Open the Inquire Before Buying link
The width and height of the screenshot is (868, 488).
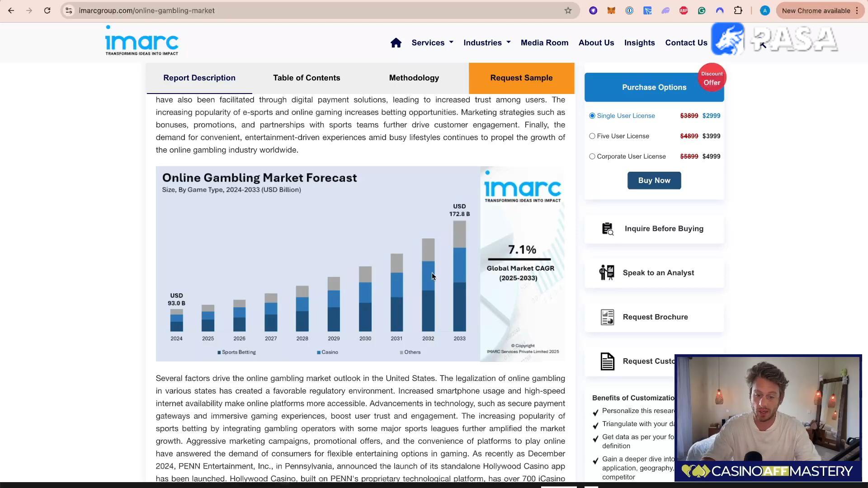coord(664,229)
